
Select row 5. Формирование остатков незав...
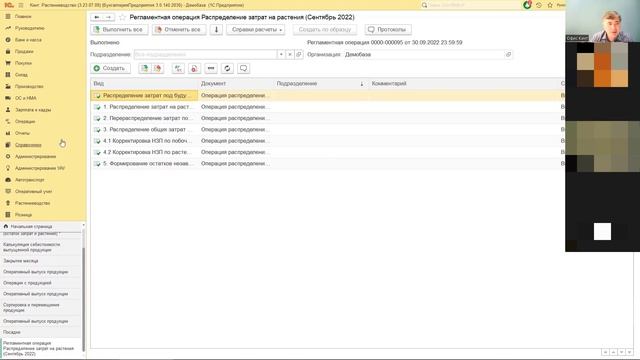[x=144, y=163]
